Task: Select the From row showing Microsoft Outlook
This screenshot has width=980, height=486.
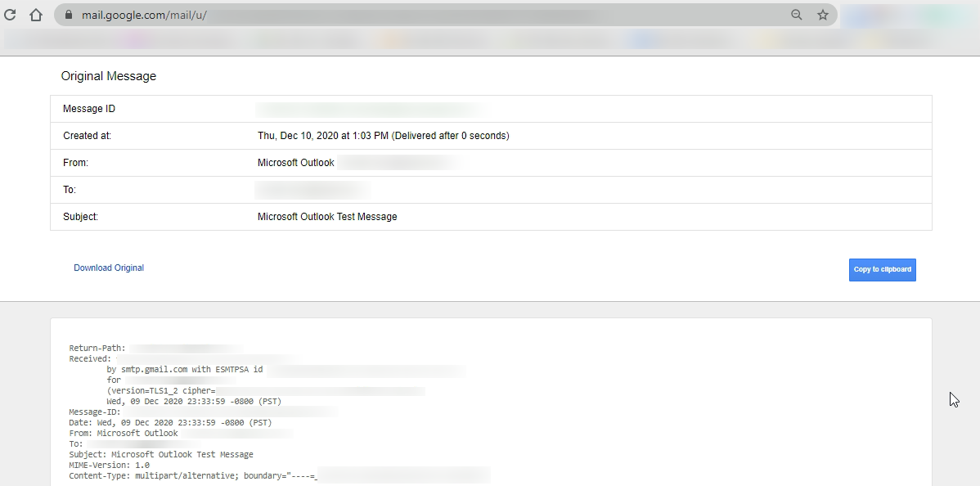Action: [491, 162]
